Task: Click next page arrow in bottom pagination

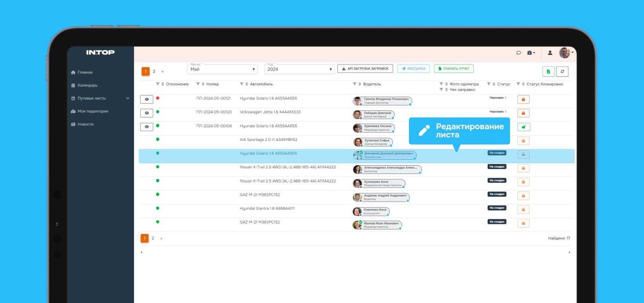Action: click(x=161, y=238)
